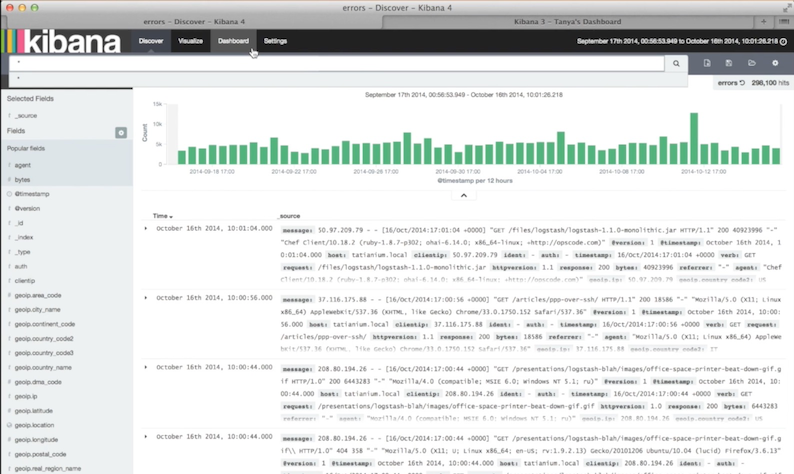Select _source under Selected Fields
Viewport: 794px width, 474px height.
tap(26, 116)
